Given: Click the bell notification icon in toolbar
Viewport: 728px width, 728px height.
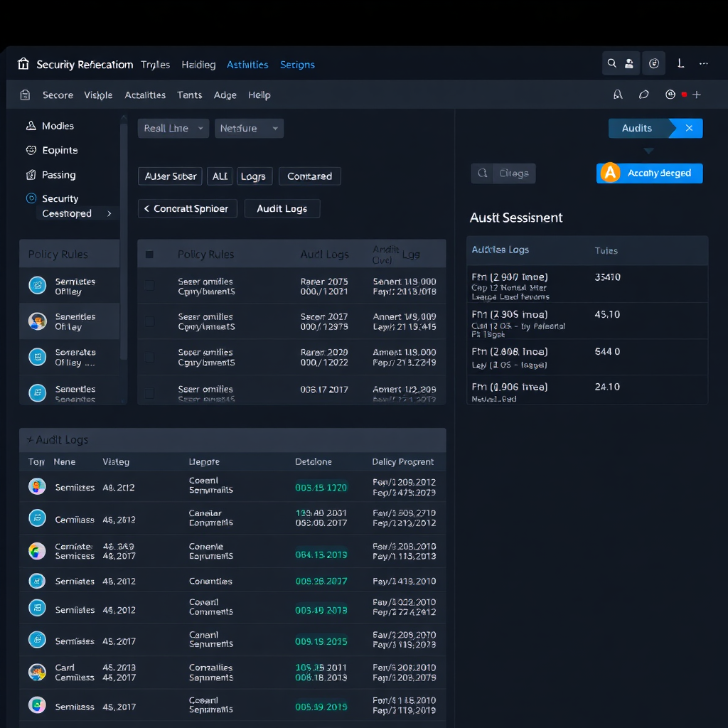Looking at the screenshot, I should [x=617, y=95].
